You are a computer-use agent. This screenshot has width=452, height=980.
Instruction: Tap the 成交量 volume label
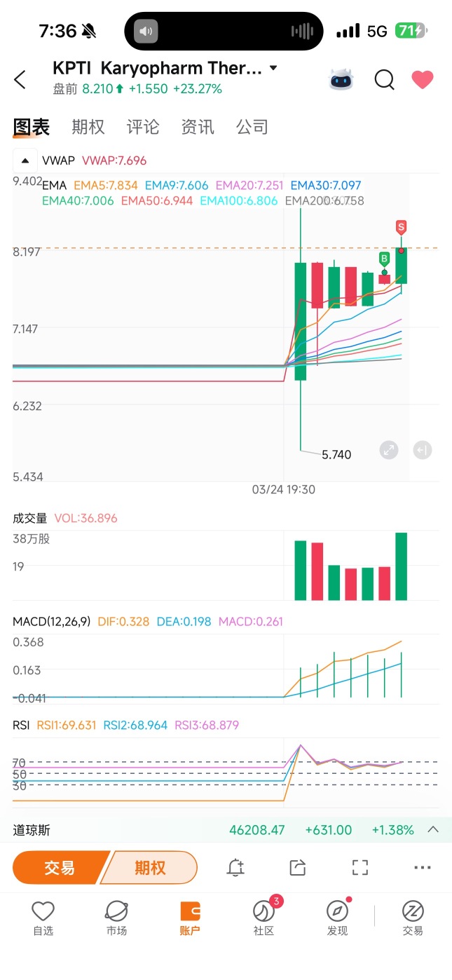coord(30,518)
